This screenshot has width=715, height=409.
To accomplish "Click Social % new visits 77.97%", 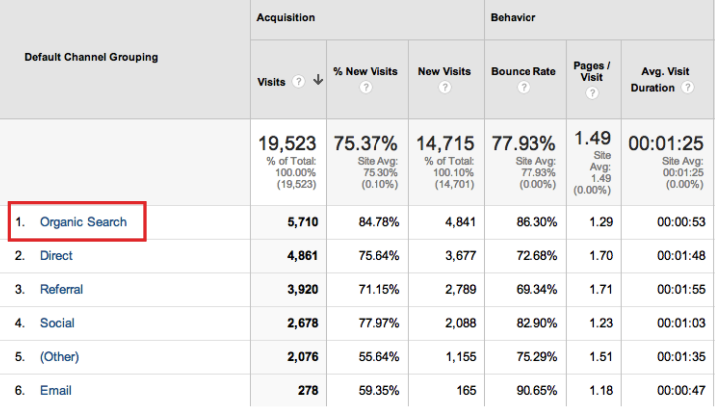I will (x=378, y=323).
